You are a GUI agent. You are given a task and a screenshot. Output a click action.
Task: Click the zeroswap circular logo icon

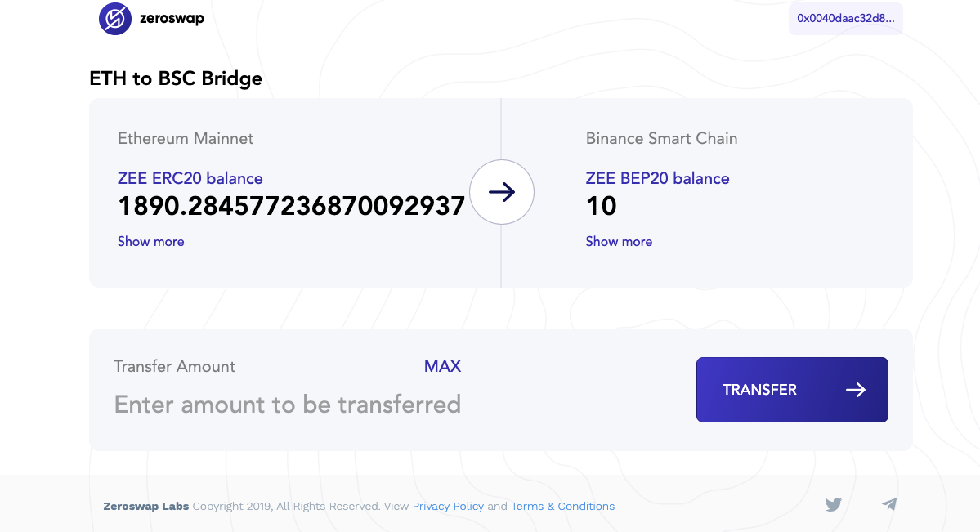[x=115, y=19]
